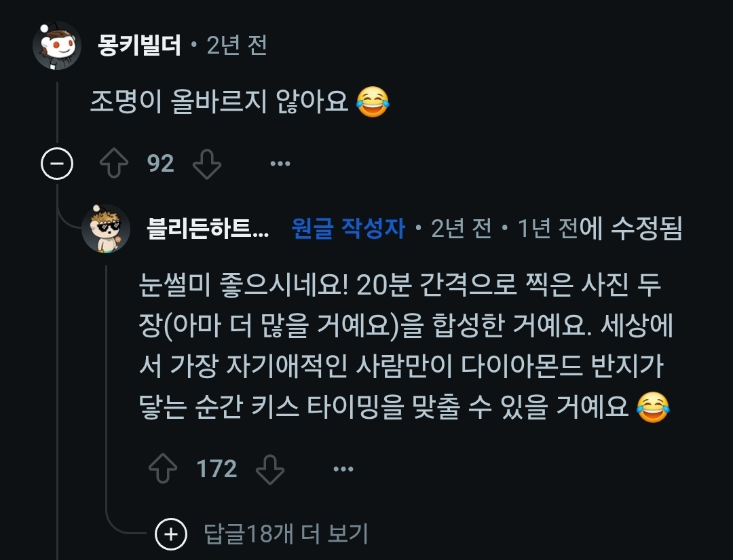Click the top comment's 2년 전 timestamp
733x560 pixels.
point(237,45)
